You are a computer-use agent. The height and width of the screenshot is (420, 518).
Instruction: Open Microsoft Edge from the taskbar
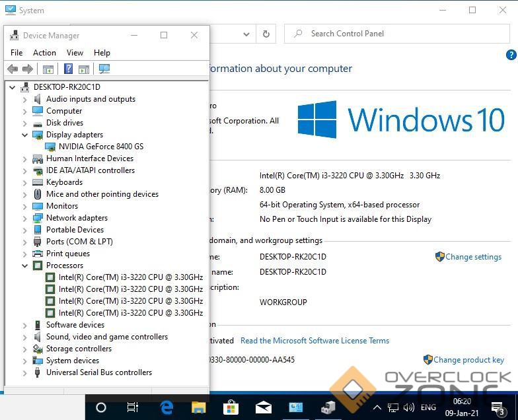click(x=166, y=407)
